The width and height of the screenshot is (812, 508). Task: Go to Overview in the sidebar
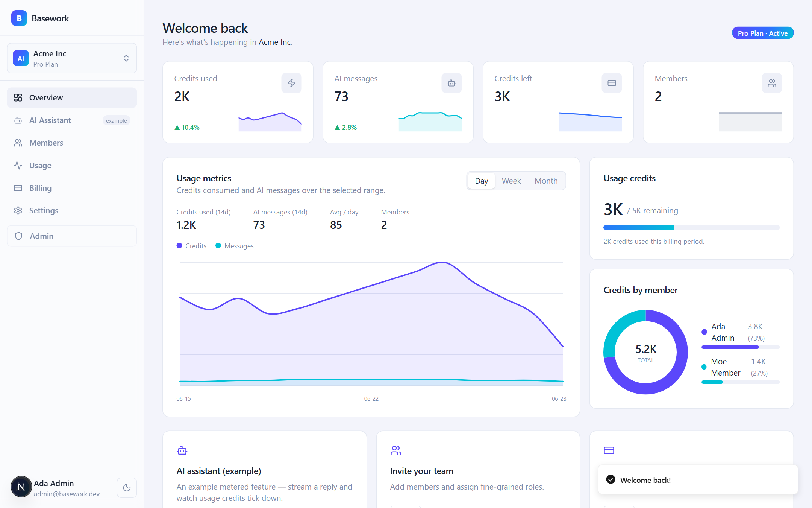[72, 98]
